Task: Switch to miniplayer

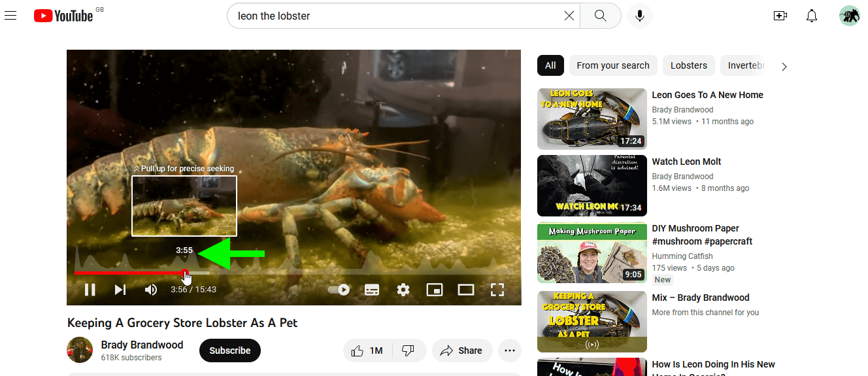Action: [x=435, y=289]
